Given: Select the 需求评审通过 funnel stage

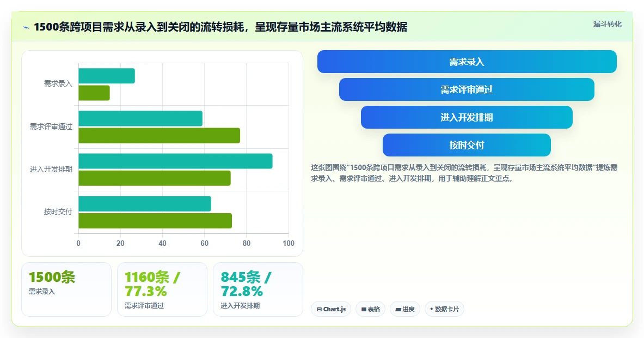Looking at the screenshot, I should 467,89.
